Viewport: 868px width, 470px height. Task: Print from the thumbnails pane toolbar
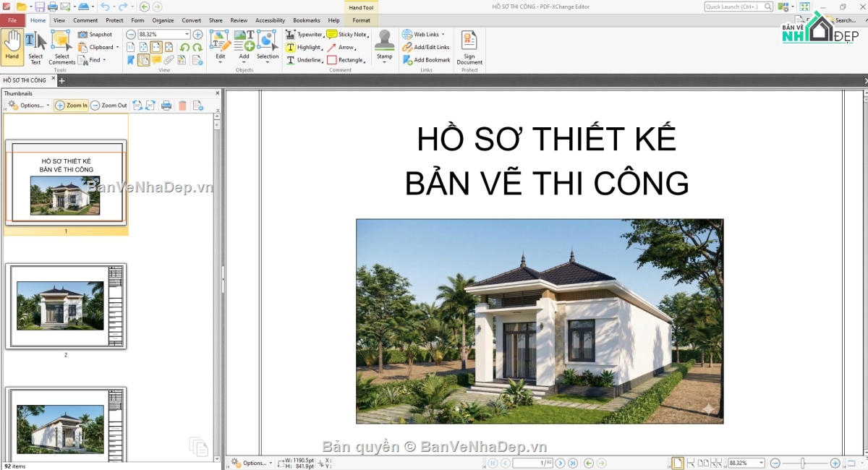click(166, 106)
